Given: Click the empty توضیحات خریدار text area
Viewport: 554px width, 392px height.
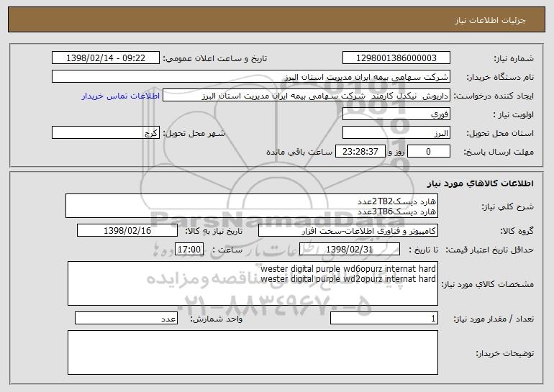Looking at the screenshot, I should coord(253,352).
